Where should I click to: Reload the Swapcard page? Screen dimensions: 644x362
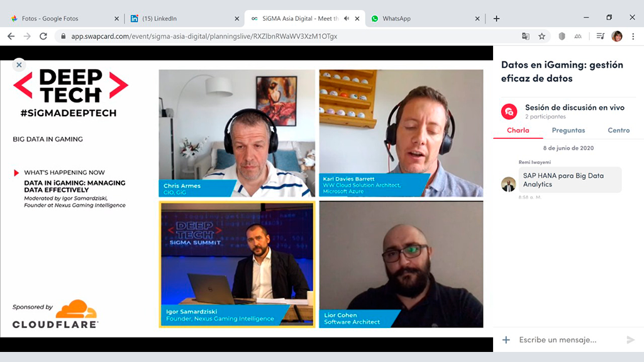coord(43,36)
